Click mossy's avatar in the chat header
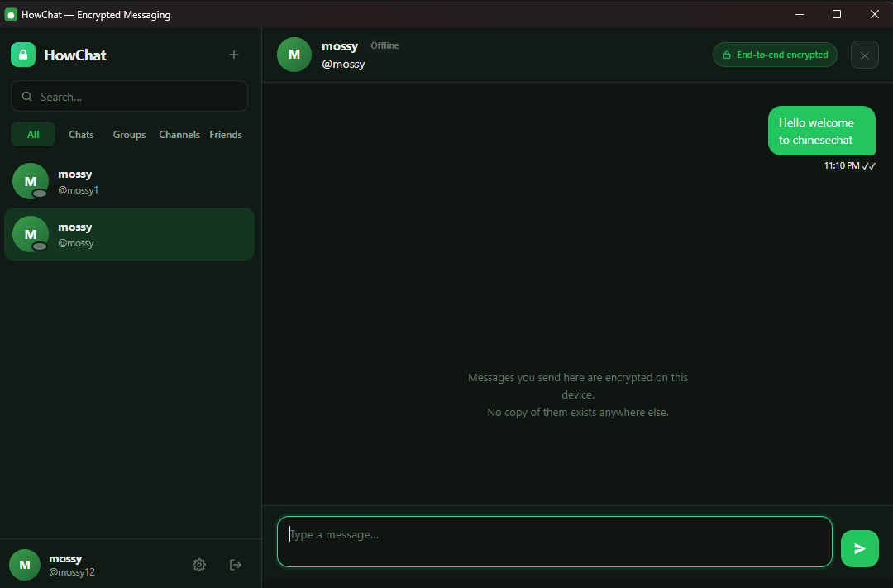The height and width of the screenshot is (588, 893). pos(294,55)
